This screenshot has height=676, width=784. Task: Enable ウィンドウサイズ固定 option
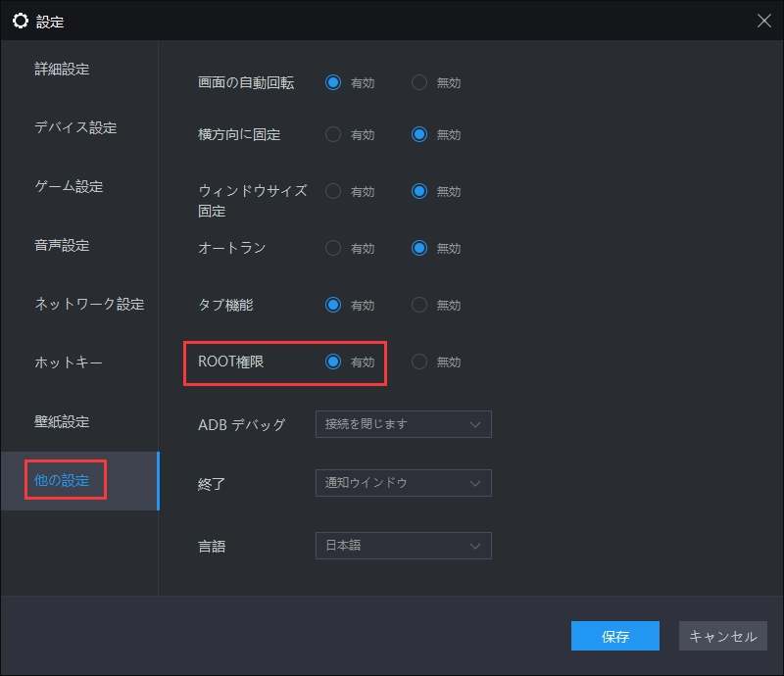pos(333,191)
